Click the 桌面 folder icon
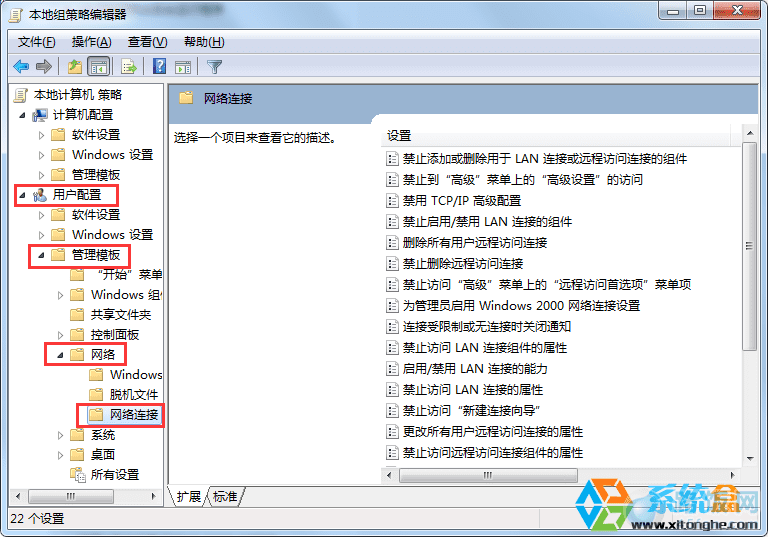 pyautogui.click(x=77, y=455)
